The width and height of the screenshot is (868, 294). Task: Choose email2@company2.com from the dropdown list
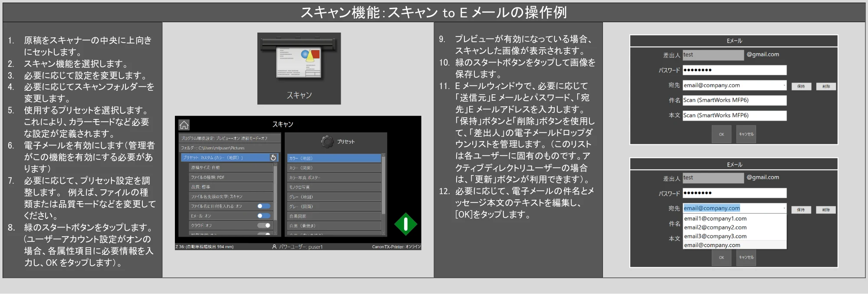[735, 228]
